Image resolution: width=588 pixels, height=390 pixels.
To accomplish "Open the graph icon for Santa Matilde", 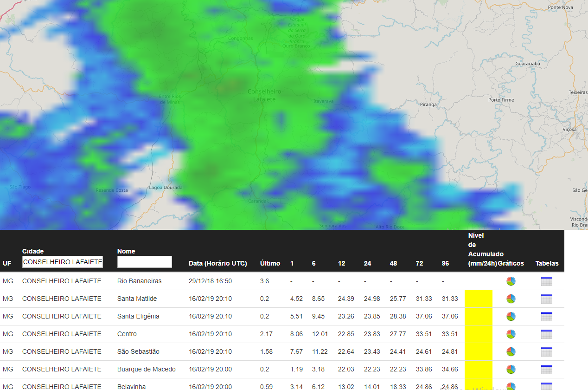I will [x=511, y=299].
